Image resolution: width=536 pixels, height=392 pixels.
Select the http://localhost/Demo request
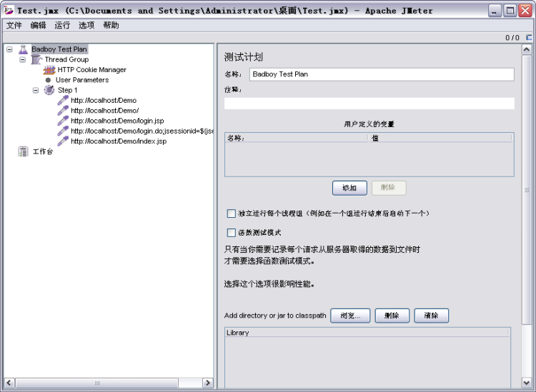104,101
